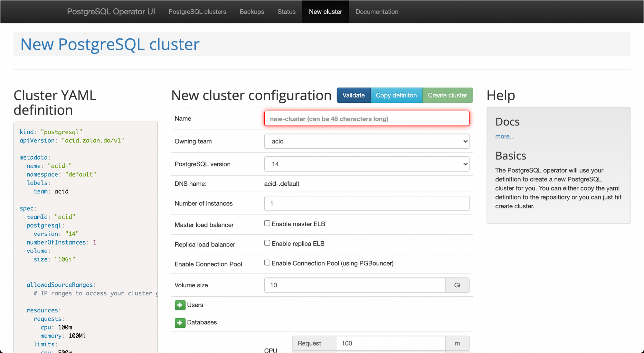644x353 pixels.
Task: Switch to the Backups tab
Action: pos(252,12)
